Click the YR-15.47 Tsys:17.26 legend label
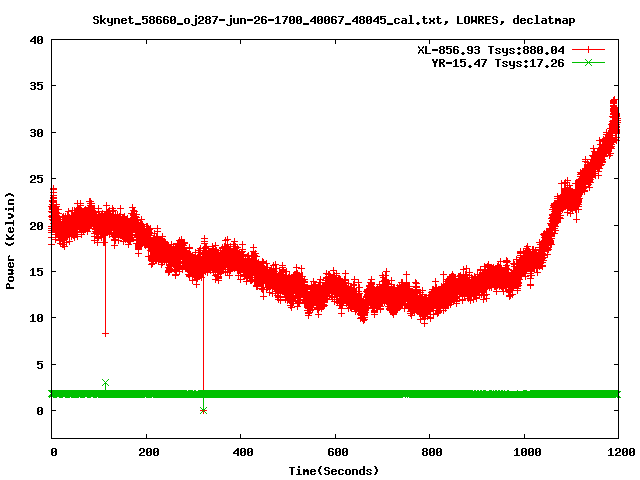The width and height of the screenshot is (640, 480). point(498,63)
